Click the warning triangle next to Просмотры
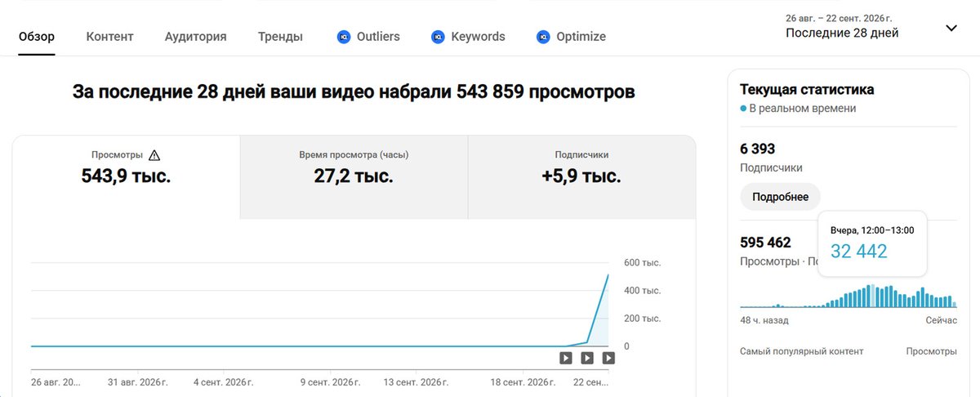This screenshot has height=397, width=980. pos(154,154)
